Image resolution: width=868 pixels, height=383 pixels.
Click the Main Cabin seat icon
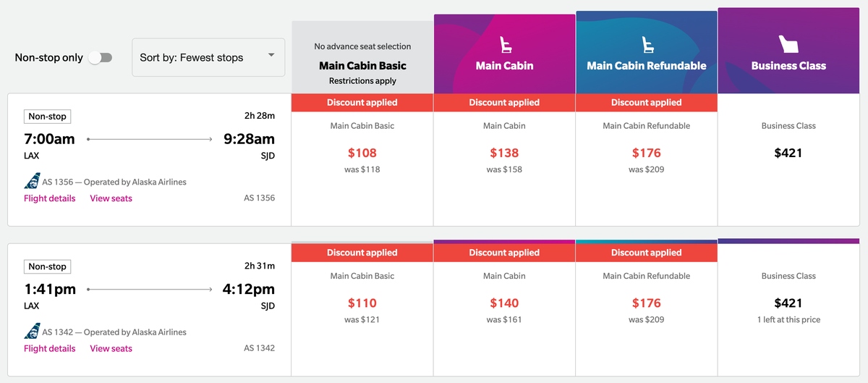(x=504, y=45)
